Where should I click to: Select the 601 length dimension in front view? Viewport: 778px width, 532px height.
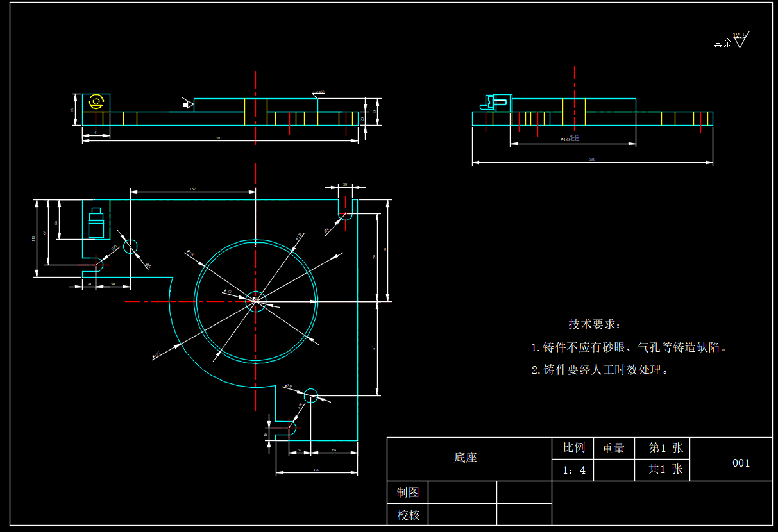219,138
